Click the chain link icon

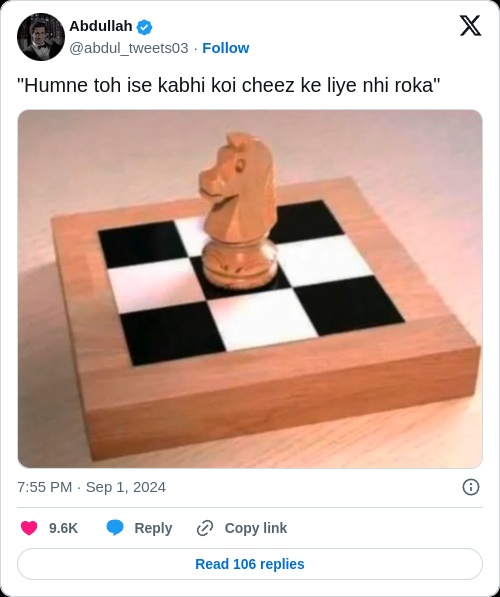[x=204, y=528]
